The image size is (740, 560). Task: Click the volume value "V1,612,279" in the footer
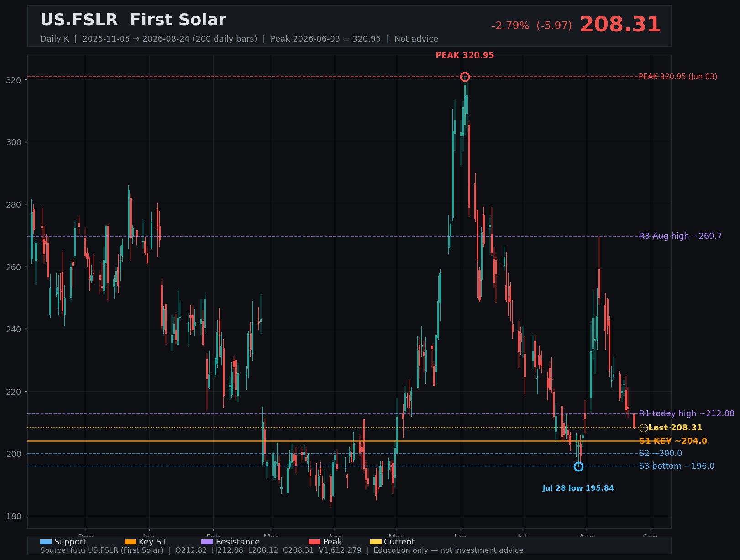[340, 550]
